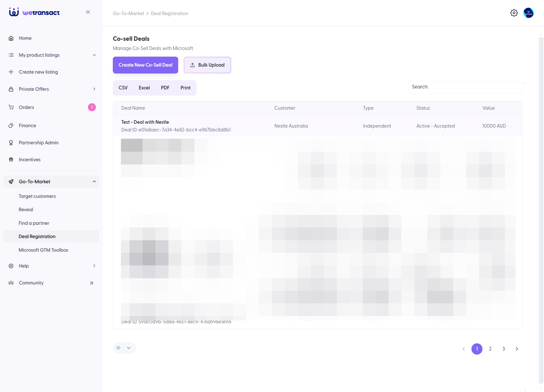Click the Private Offers lock icon
Image resolution: width=544 pixels, height=392 pixels.
coord(11,89)
